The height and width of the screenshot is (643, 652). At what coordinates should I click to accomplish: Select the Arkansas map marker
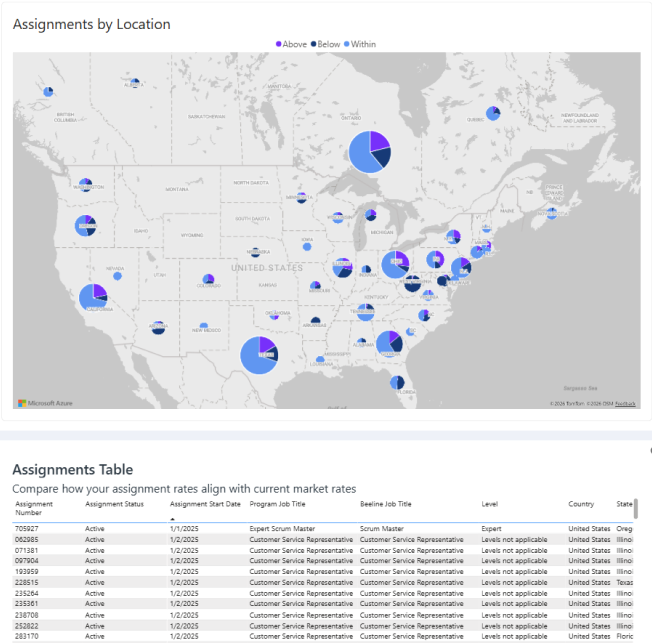point(316,321)
